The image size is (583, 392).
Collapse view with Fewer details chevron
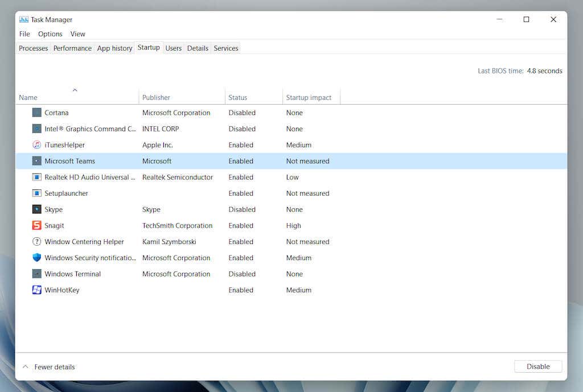[x=25, y=367]
